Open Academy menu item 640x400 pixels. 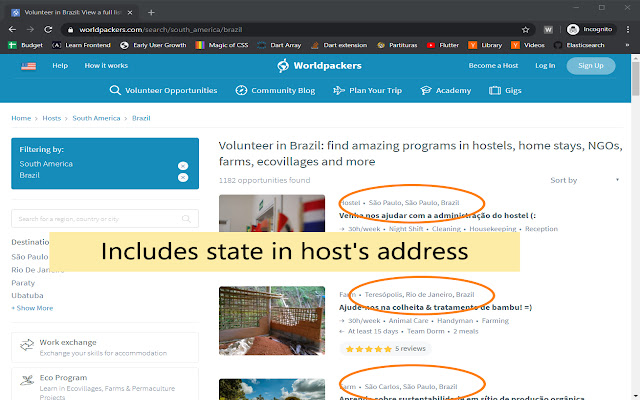pos(445,90)
